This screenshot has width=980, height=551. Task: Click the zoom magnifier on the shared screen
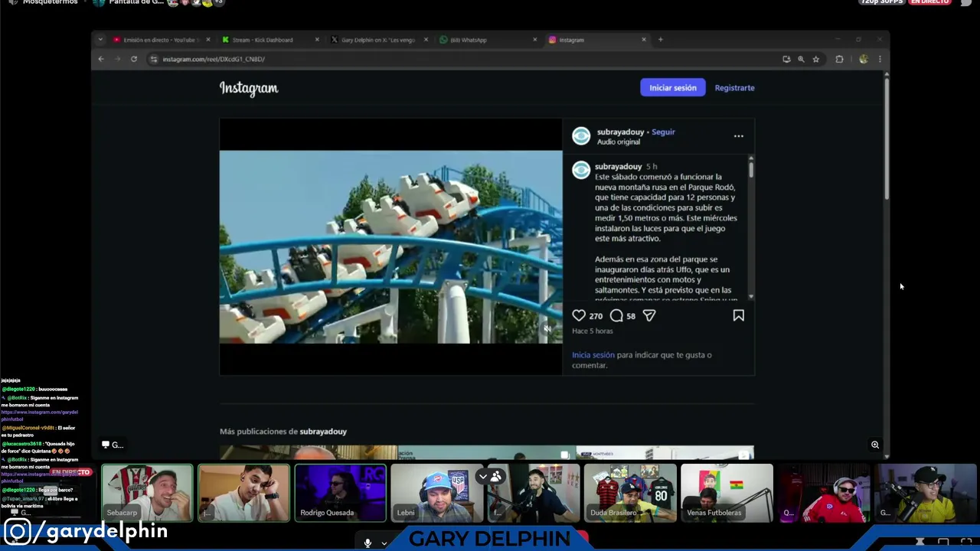875,445
